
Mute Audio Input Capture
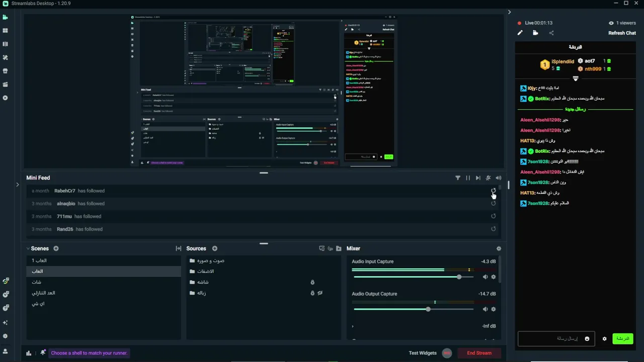(485, 277)
